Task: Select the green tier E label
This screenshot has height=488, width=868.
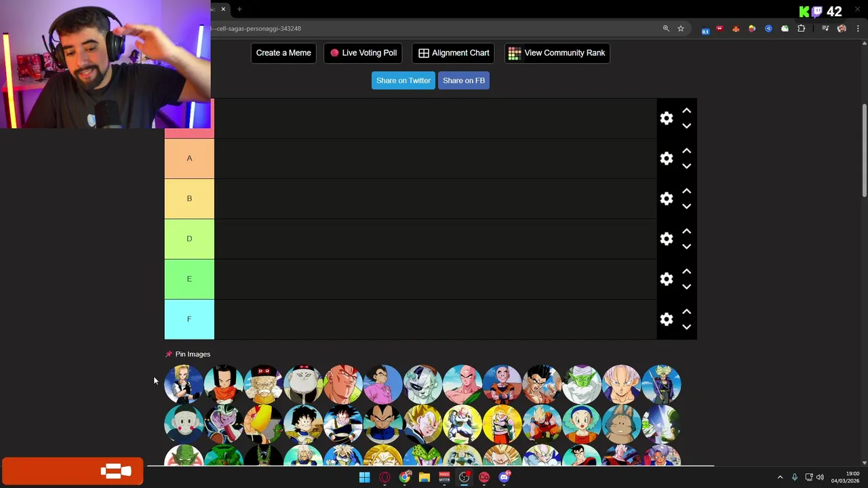Action: [189, 279]
